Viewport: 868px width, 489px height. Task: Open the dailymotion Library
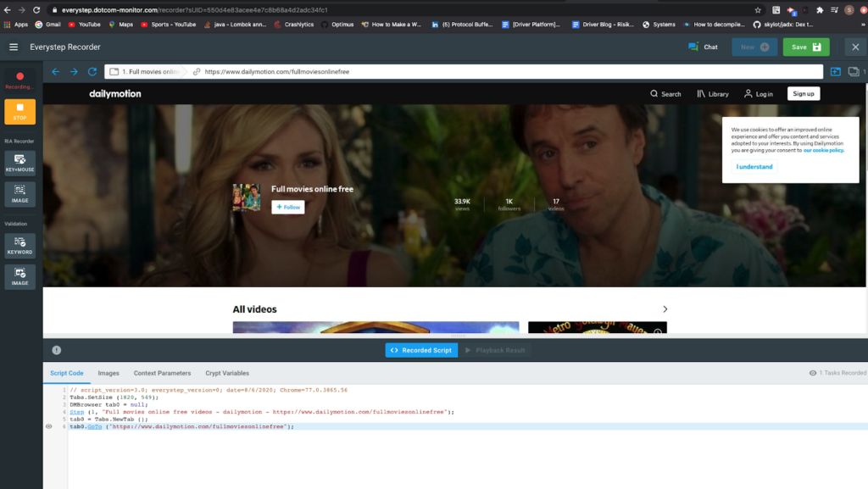(713, 94)
